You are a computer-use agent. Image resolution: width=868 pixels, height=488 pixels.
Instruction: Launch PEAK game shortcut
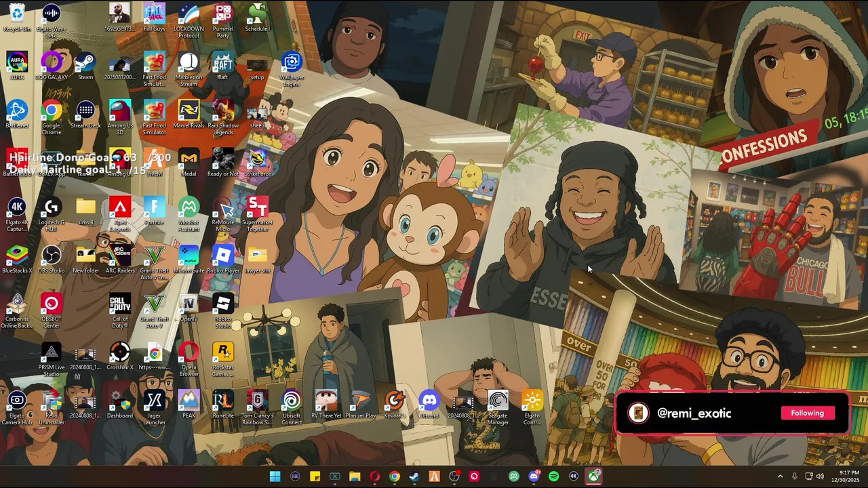tap(189, 405)
